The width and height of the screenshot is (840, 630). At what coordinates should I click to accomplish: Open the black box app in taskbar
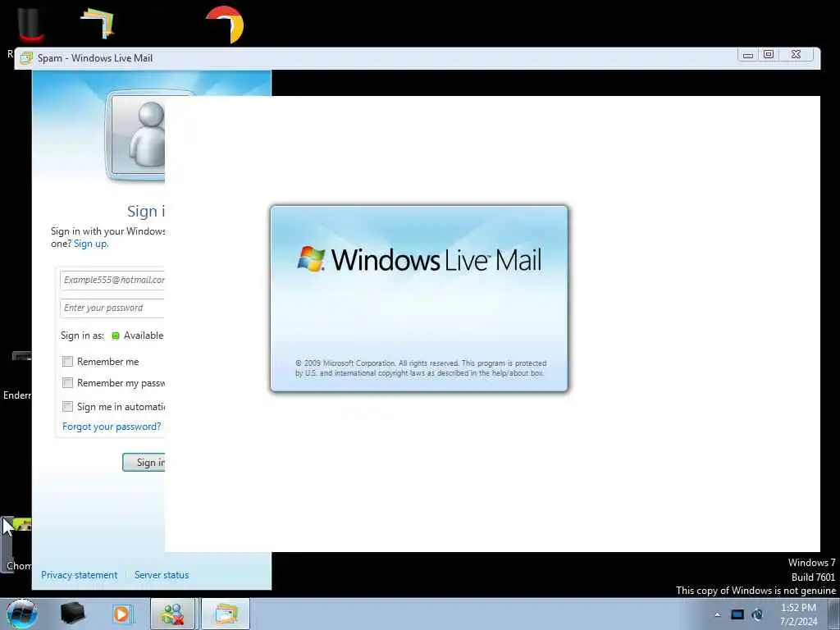[72, 614]
